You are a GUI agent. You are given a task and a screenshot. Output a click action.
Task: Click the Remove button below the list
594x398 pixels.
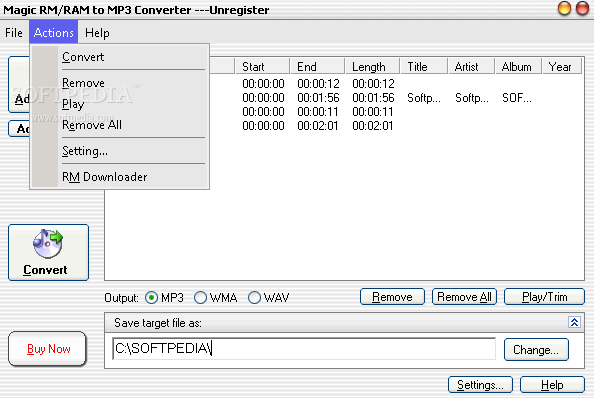392,297
